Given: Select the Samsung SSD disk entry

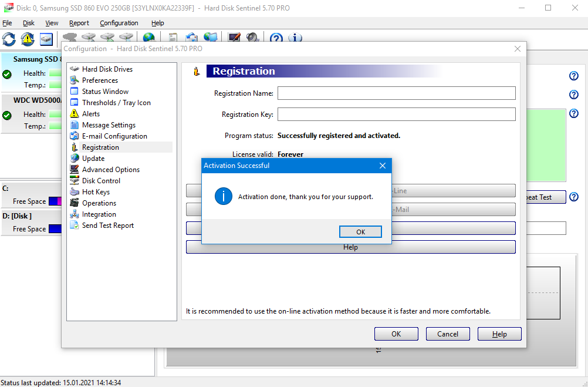Looking at the screenshot, I should (32, 72).
